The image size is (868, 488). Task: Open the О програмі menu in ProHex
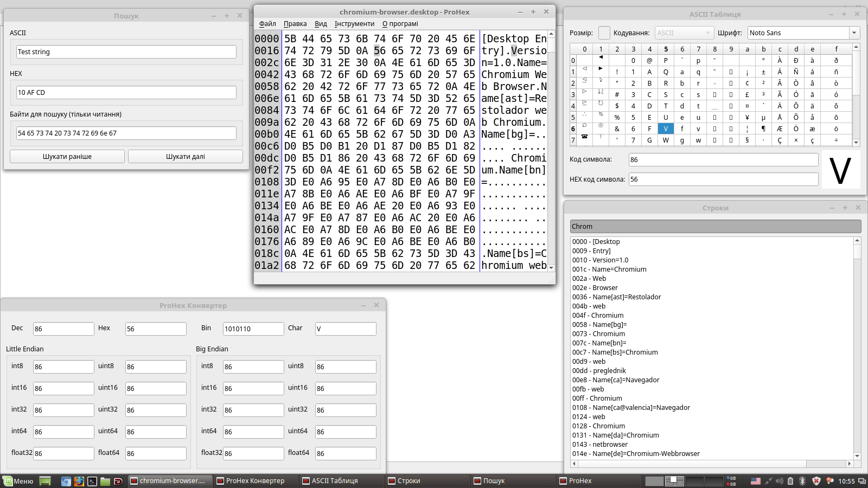point(400,24)
